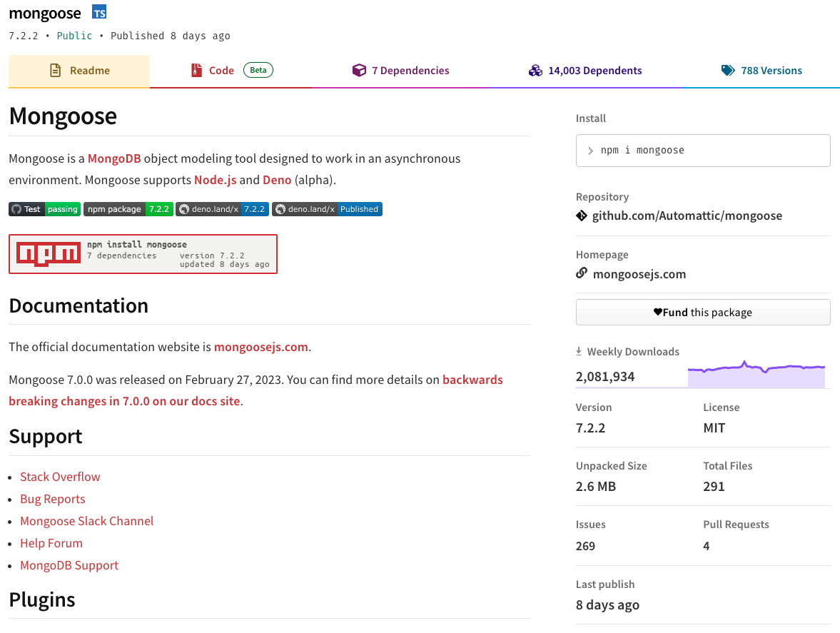Click the GitHub Test passing badge

pyautogui.click(x=44, y=208)
